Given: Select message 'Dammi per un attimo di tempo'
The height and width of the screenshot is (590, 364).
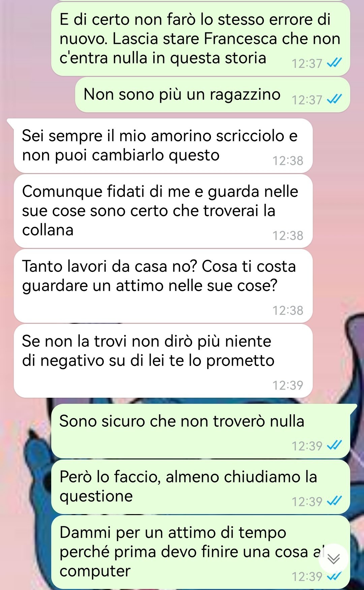Looking at the screenshot, I should coord(201,552).
